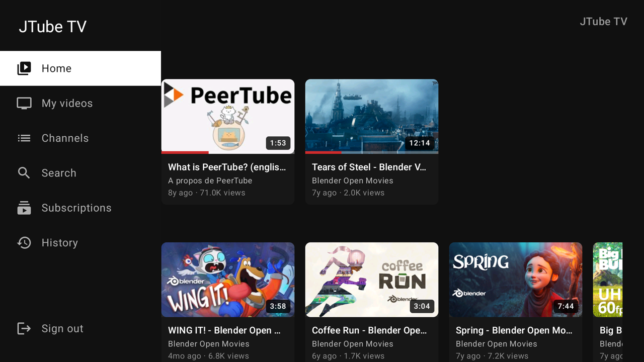
Task: Click the Tears of Steel title text
Action: (x=369, y=167)
